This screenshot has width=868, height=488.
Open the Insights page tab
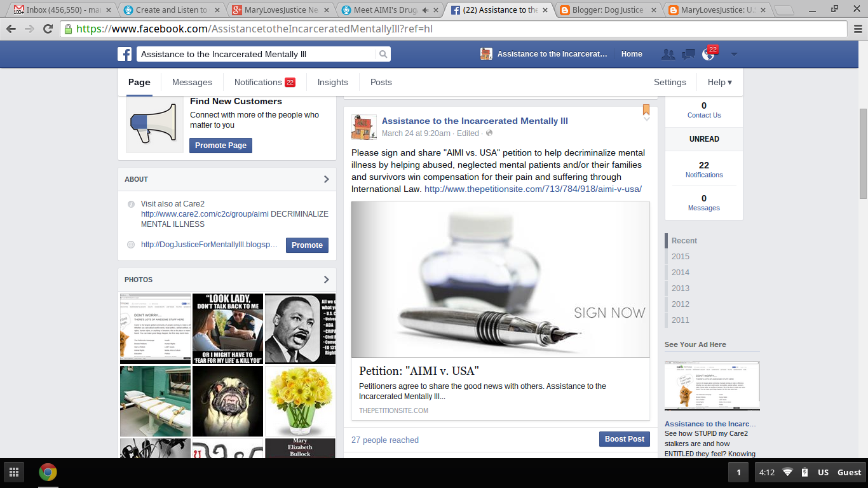coord(333,82)
